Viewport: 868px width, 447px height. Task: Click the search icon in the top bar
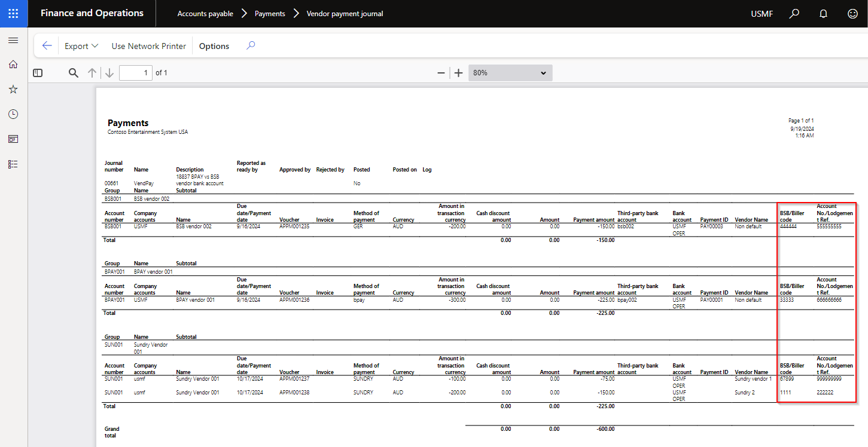click(794, 13)
